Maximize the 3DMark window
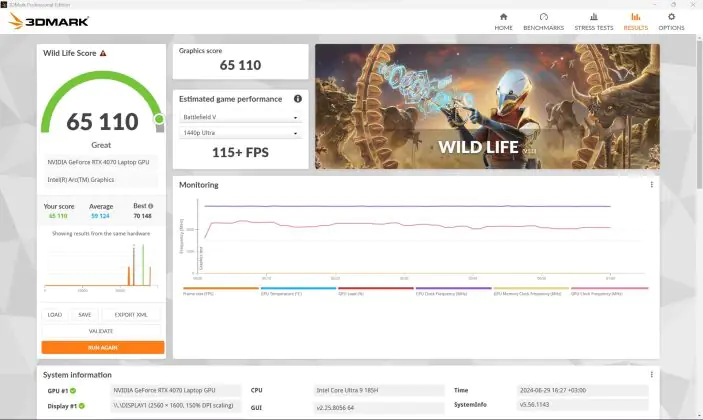The width and height of the screenshot is (703, 420). [x=673, y=4]
